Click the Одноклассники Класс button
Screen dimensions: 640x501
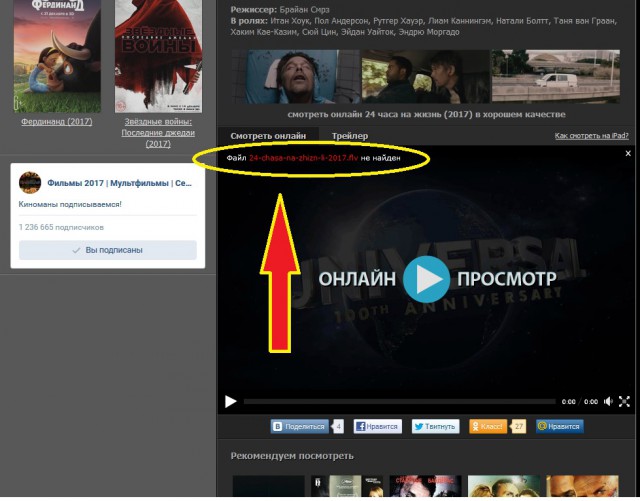[488, 426]
